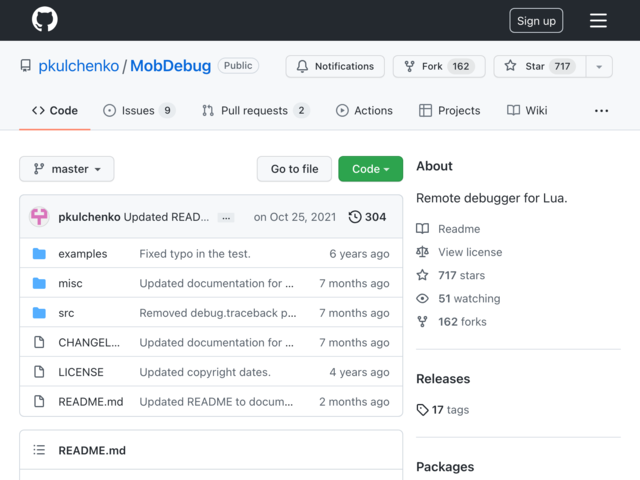
Task: Open the Readme link in About
Action: click(x=448, y=229)
